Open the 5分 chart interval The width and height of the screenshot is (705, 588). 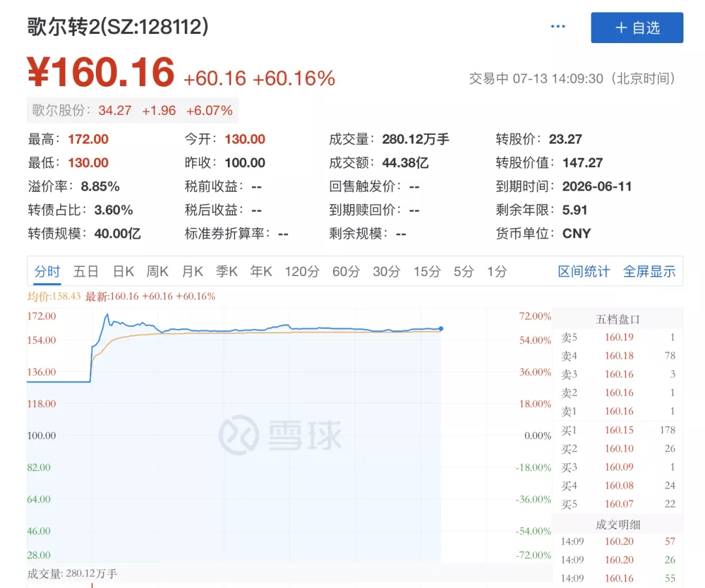[x=464, y=271]
